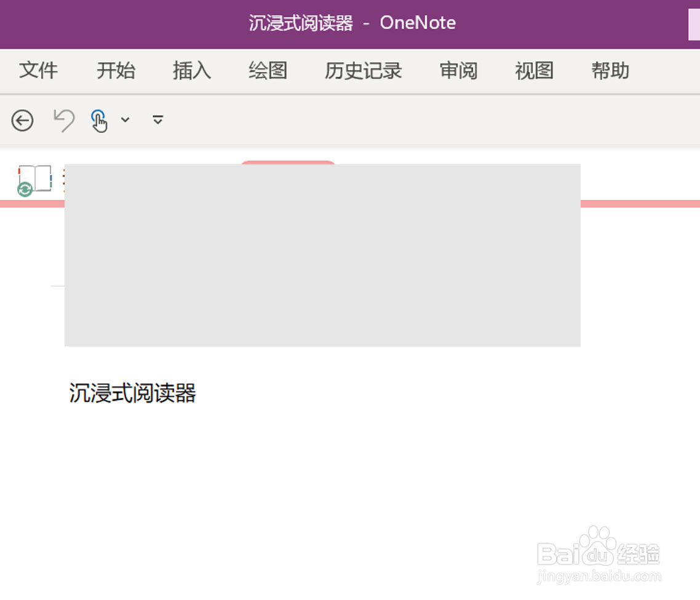Click the undo arrow icon
This screenshot has width=700, height=600.
tap(64, 121)
